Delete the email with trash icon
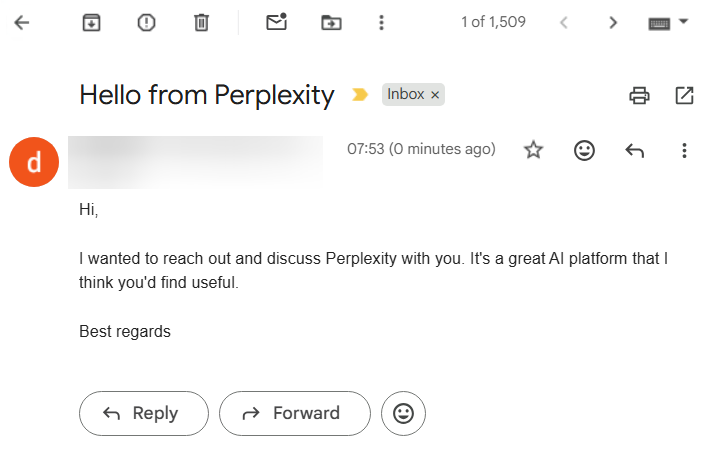 201,22
